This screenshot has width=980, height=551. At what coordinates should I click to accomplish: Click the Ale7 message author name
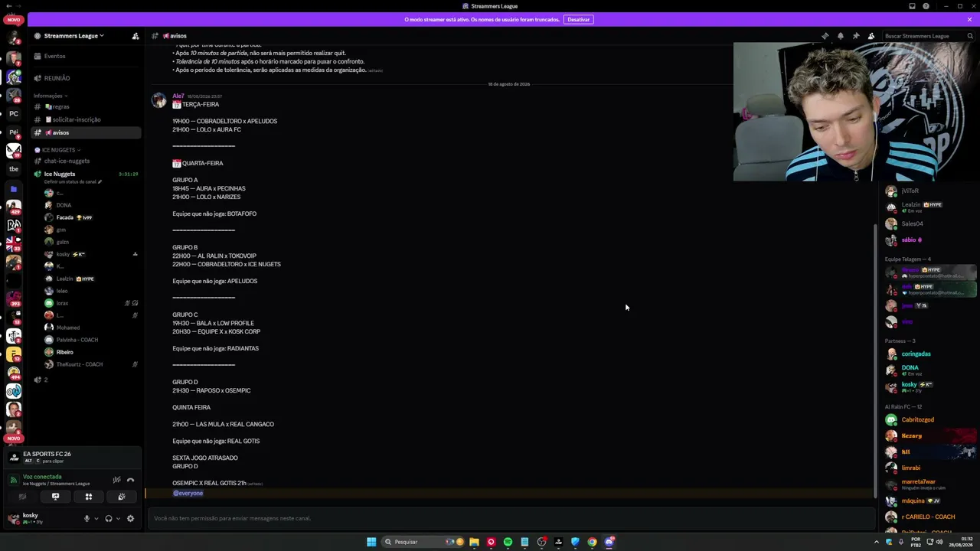[x=178, y=96]
